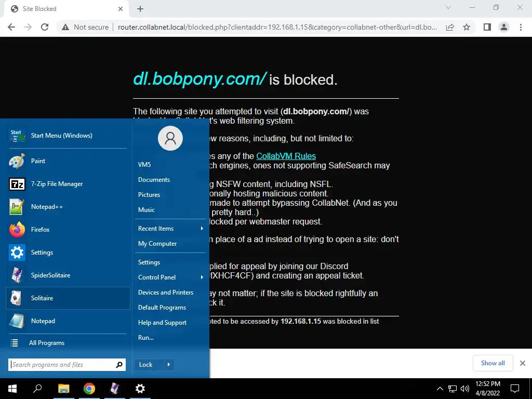Open Pictures from the start menu

pos(170,195)
